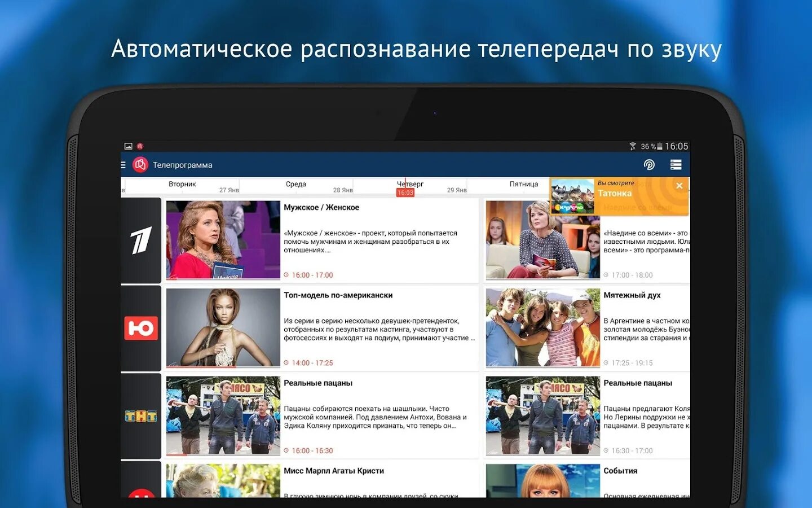Open 'Мятежный дух' program title

[x=632, y=295]
